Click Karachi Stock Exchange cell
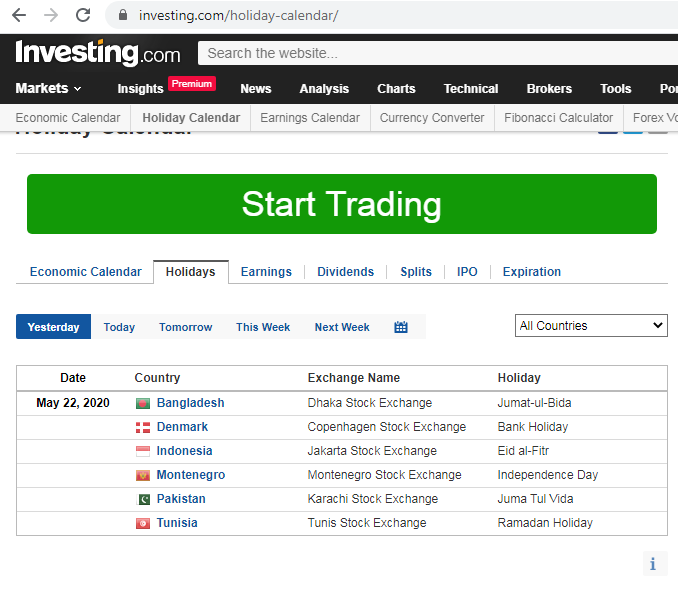678x614 pixels. coord(373,499)
